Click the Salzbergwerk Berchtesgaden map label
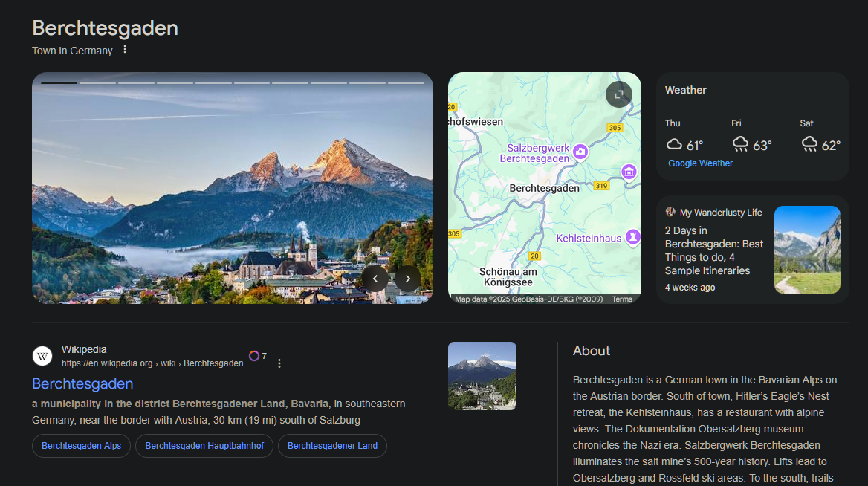Image resolution: width=868 pixels, height=486 pixels. [535, 153]
